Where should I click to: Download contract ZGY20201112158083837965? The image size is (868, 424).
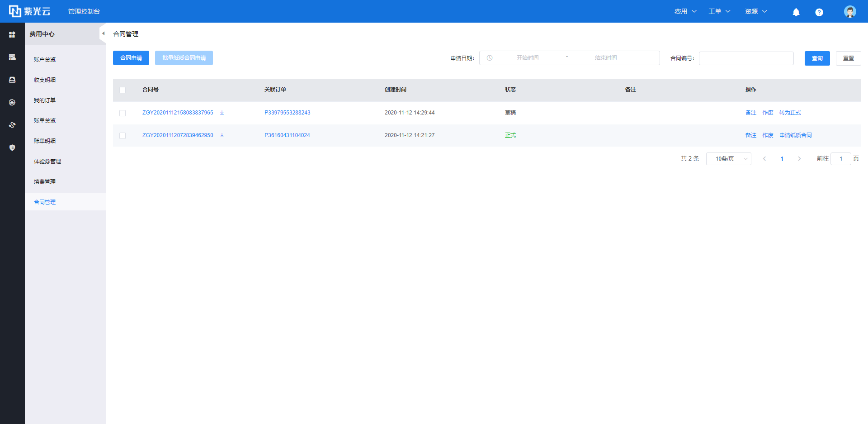coord(222,113)
